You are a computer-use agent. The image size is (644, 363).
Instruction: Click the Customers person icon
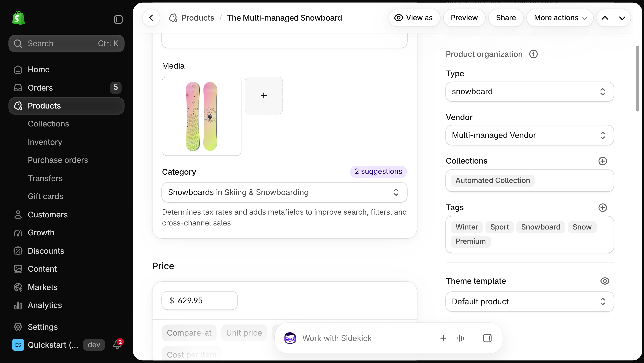pos(18,215)
